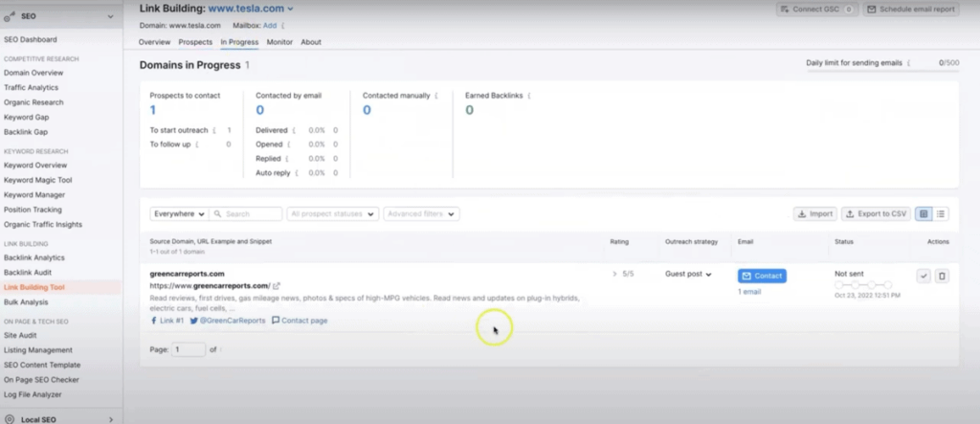980x424 pixels.
Task: Collapse the SEO sidebar section
Action: 111,17
